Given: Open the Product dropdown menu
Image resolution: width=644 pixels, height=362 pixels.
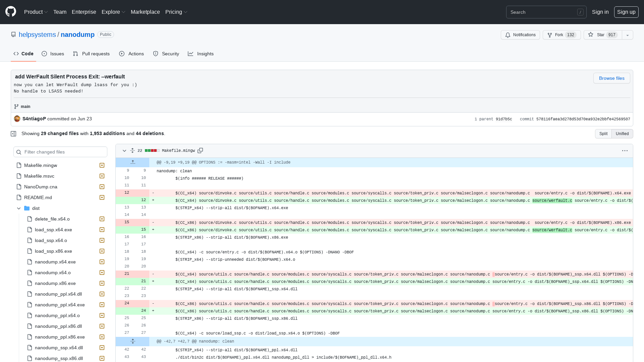Looking at the screenshot, I should [36, 12].
